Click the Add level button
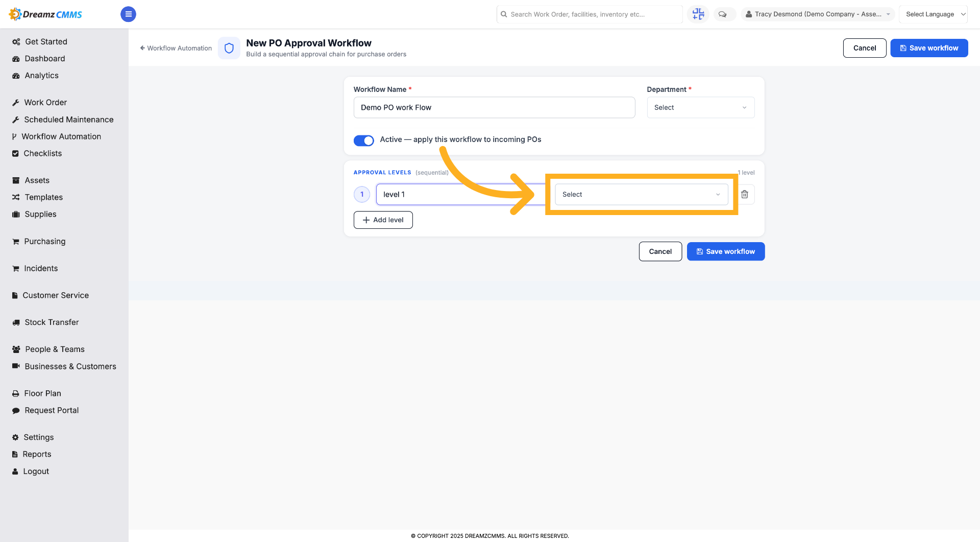 tap(383, 220)
